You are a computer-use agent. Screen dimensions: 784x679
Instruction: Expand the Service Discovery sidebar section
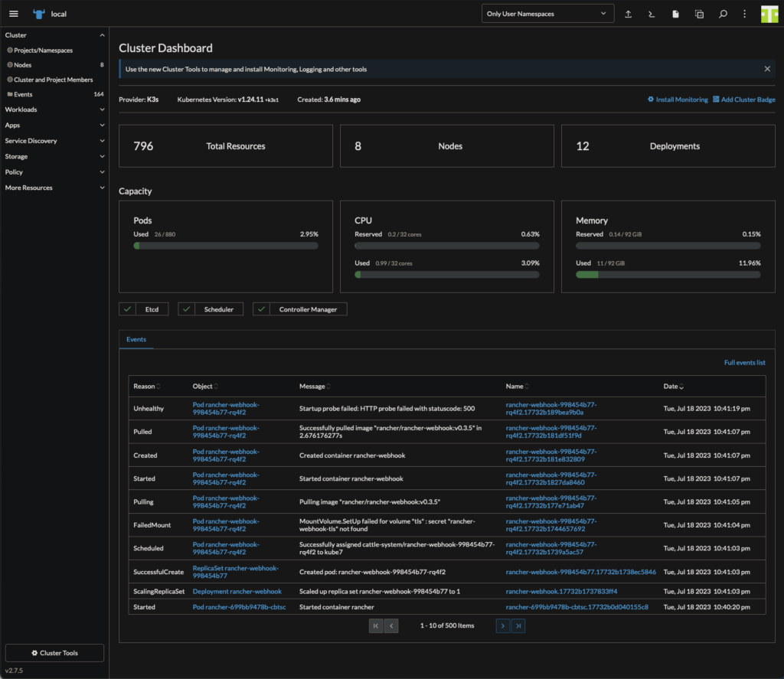(x=54, y=141)
